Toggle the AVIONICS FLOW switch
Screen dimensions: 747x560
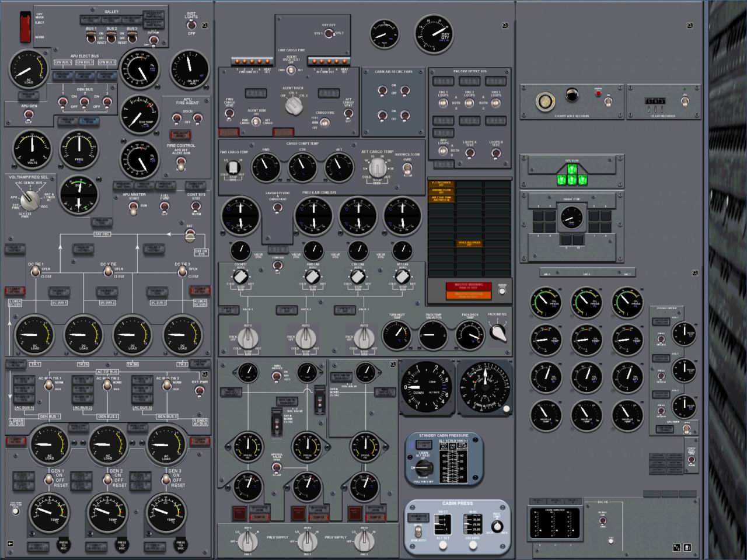coord(407,169)
